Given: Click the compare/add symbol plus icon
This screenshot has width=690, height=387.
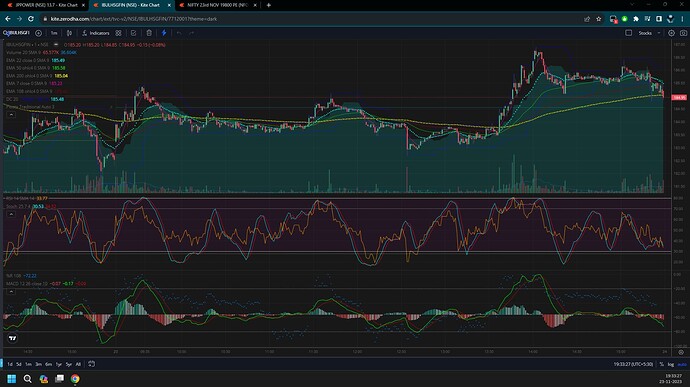Looking at the screenshot, I should point(38,33).
